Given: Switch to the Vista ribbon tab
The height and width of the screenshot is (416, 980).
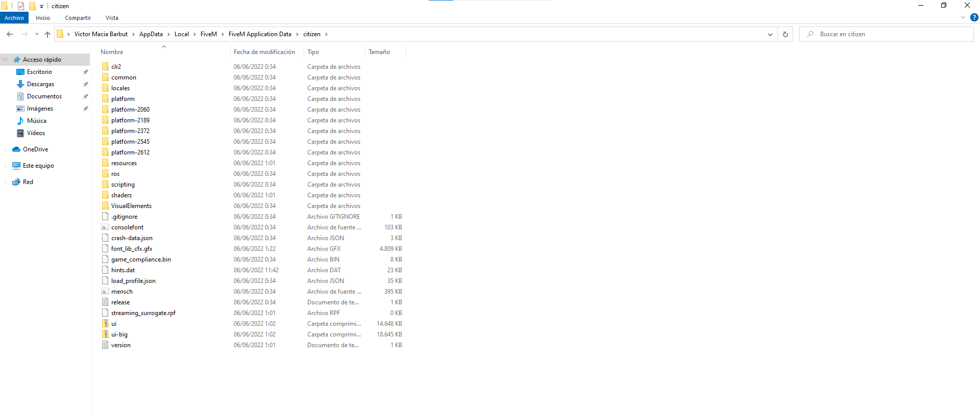Looking at the screenshot, I should pyautogui.click(x=112, y=18).
